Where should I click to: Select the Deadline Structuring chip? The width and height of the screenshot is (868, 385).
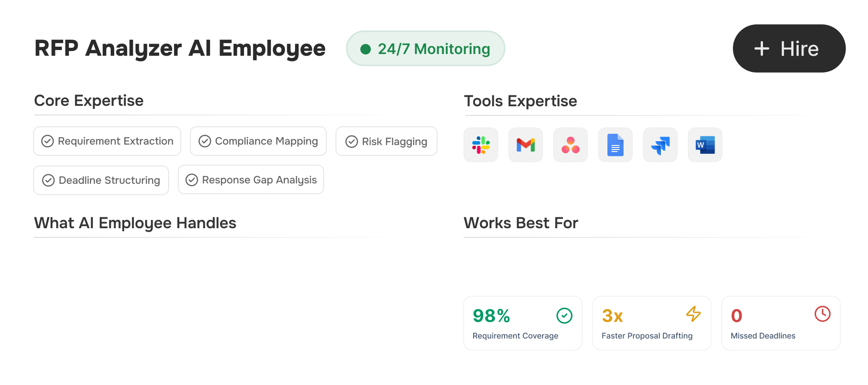point(101,180)
